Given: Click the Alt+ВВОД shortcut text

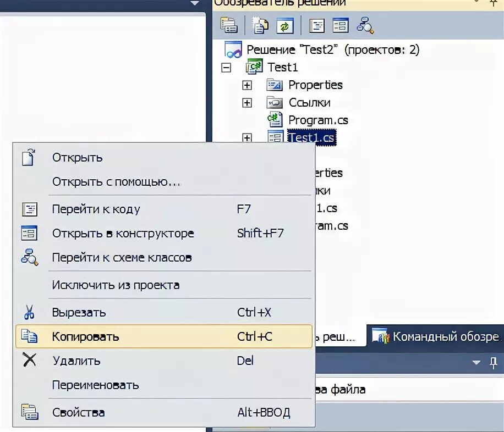Looking at the screenshot, I should tap(264, 412).
